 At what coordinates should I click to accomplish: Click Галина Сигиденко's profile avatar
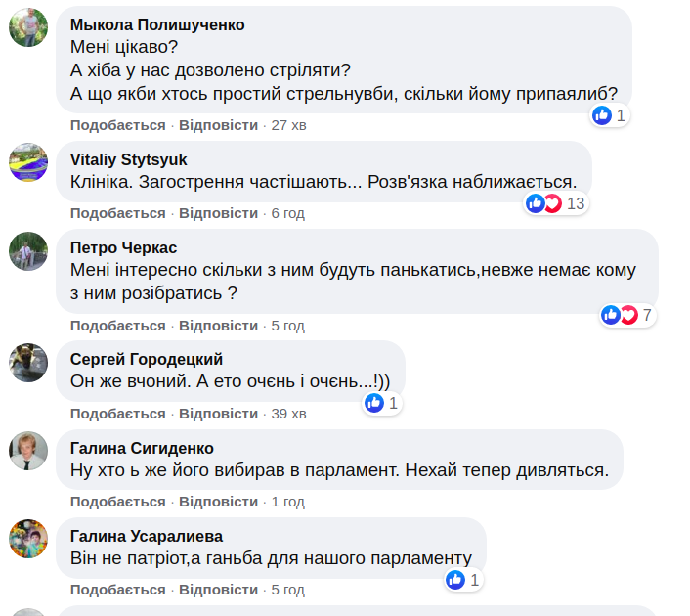(28, 451)
